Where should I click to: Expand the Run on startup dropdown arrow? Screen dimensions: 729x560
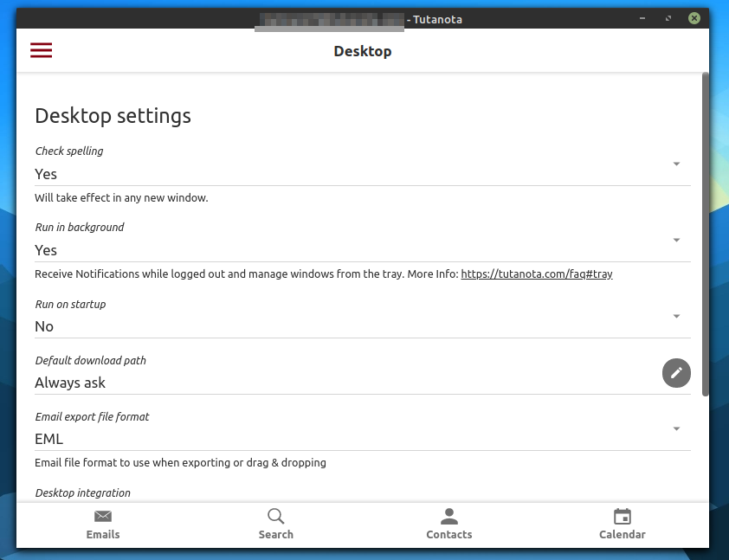click(x=676, y=316)
